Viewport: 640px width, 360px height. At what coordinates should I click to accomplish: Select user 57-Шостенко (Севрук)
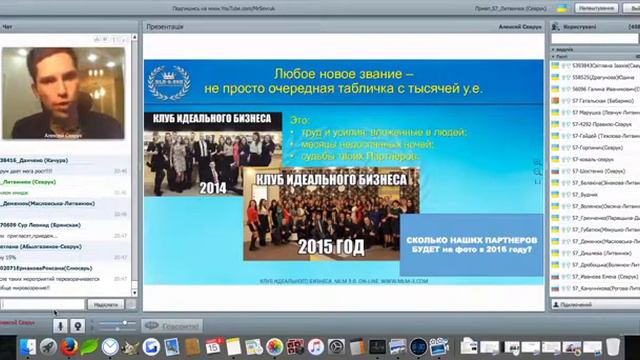595,171
